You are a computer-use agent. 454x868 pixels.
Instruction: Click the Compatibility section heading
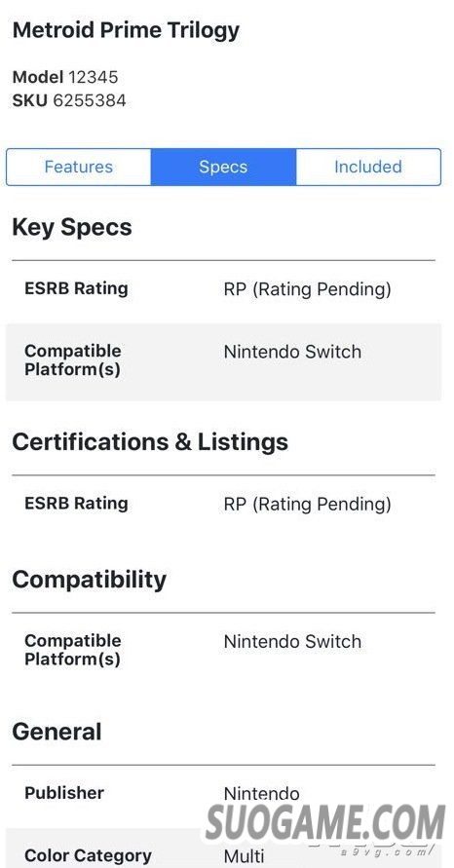[x=89, y=581]
